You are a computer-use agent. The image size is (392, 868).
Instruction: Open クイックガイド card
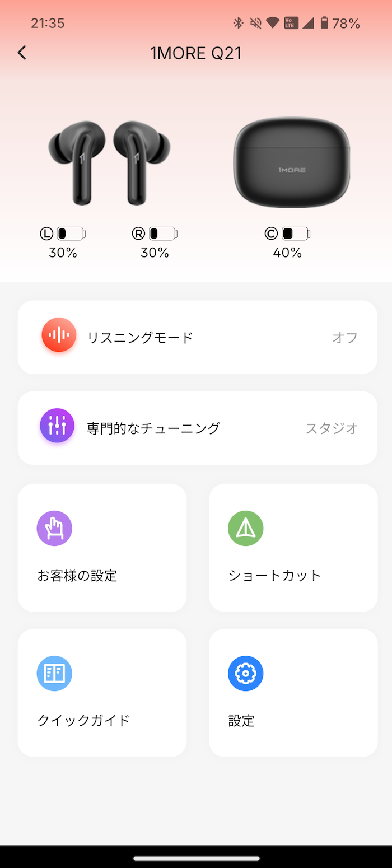point(102,693)
